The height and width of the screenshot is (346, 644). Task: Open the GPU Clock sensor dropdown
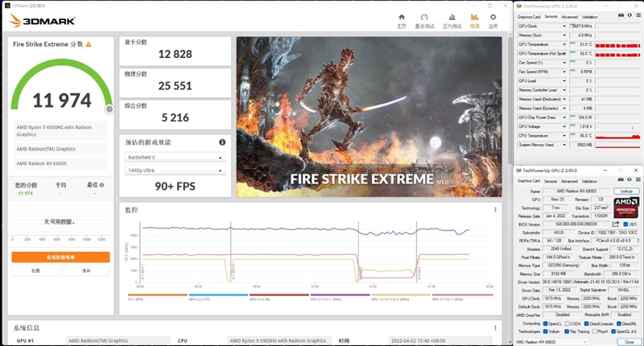click(x=564, y=27)
